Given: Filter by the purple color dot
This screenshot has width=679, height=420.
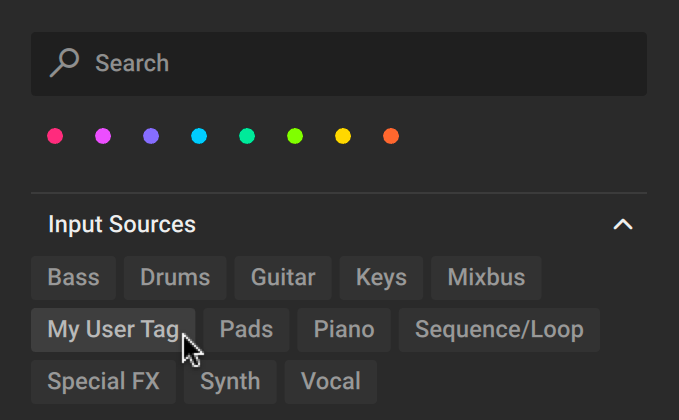Looking at the screenshot, I should pos(151,136).
